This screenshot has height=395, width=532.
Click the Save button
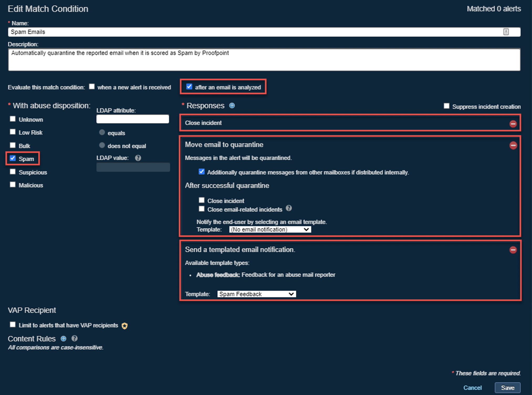click(507, 388)
